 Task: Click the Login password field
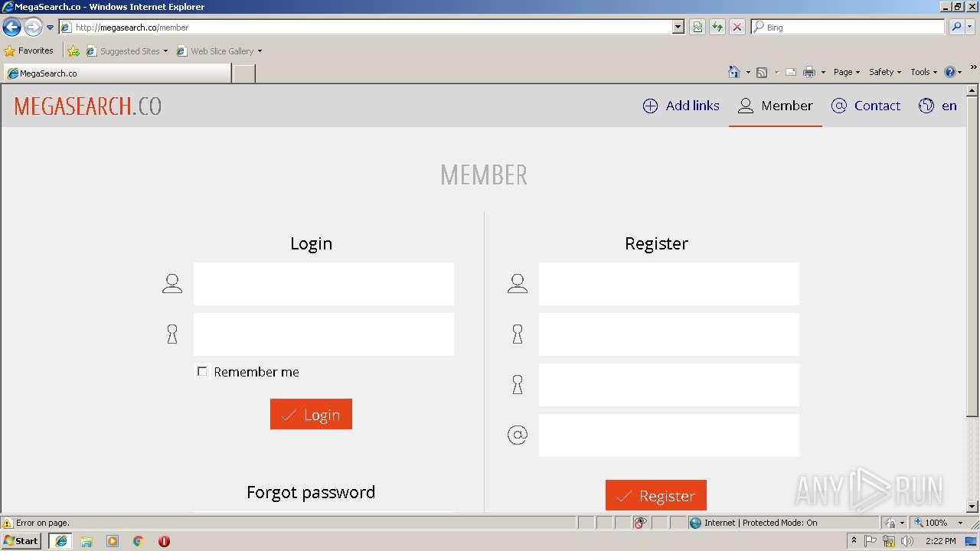[x=324, y=334]
